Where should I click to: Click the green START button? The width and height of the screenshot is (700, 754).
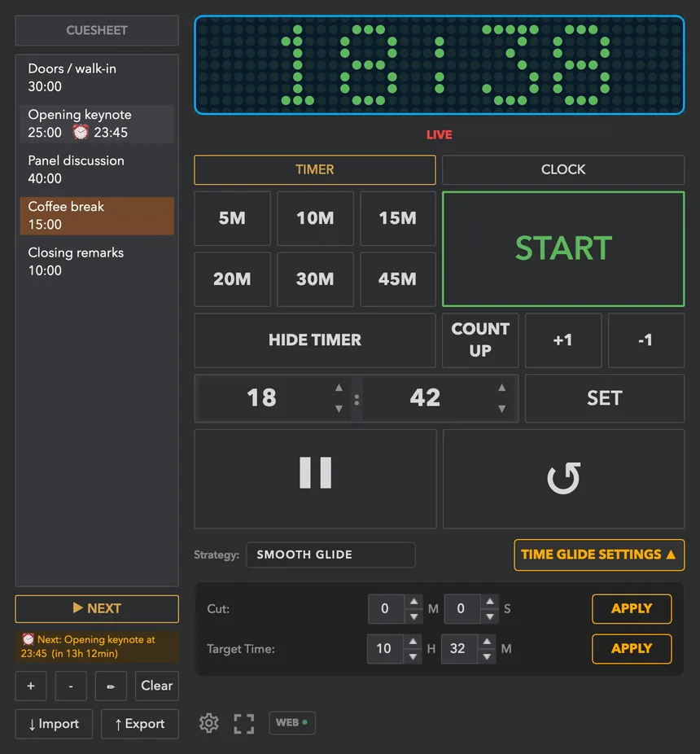pos(563,248)
